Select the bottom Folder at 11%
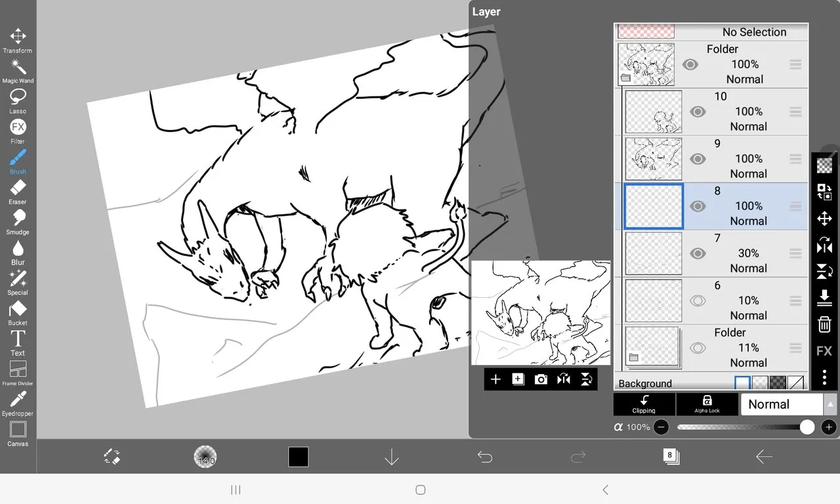 (x=711, y=348)
